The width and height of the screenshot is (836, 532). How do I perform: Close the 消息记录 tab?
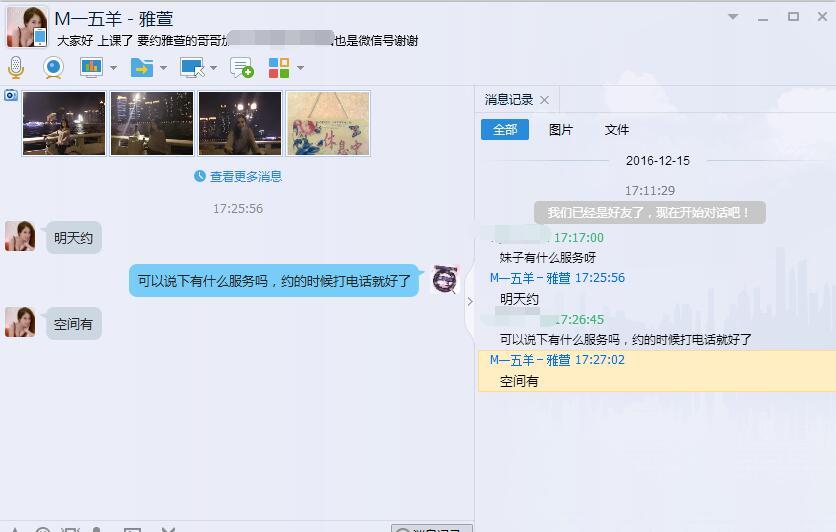pyautogui.click(x=544, y=100)
